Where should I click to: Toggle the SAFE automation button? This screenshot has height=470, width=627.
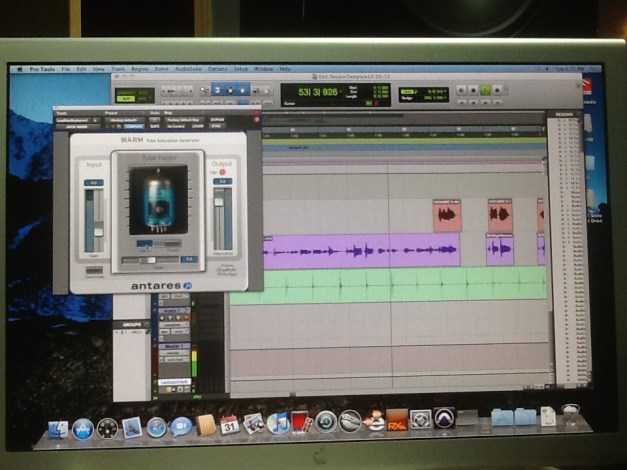click(x=154, y=126)
